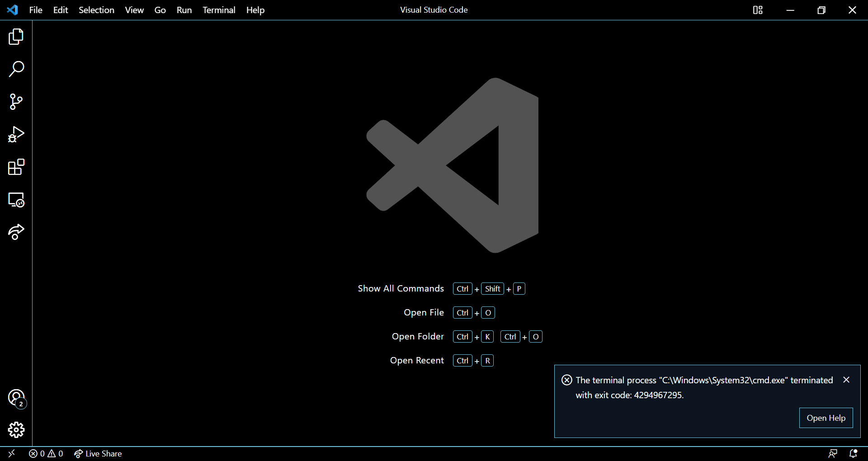This screenshot has height=461, width=868.
Task: Click the remote connection indicator in status bar
Action: point(11,453)
